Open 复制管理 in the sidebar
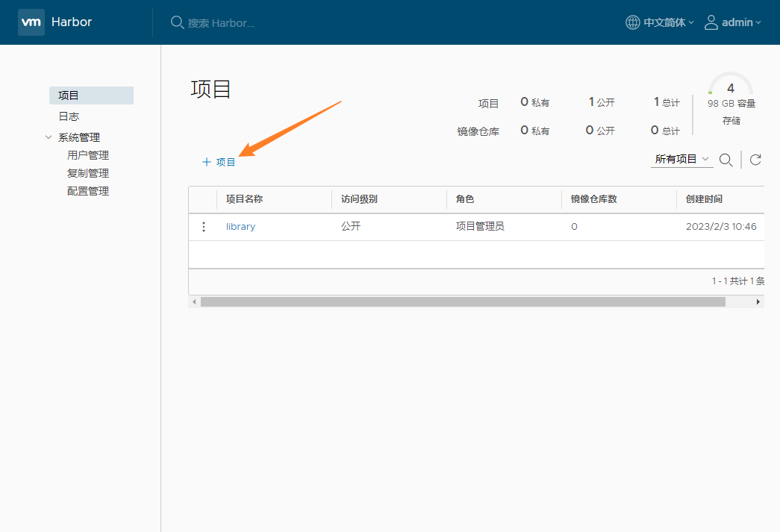This screenshot has height=532, width=780. tap(88, 173)
